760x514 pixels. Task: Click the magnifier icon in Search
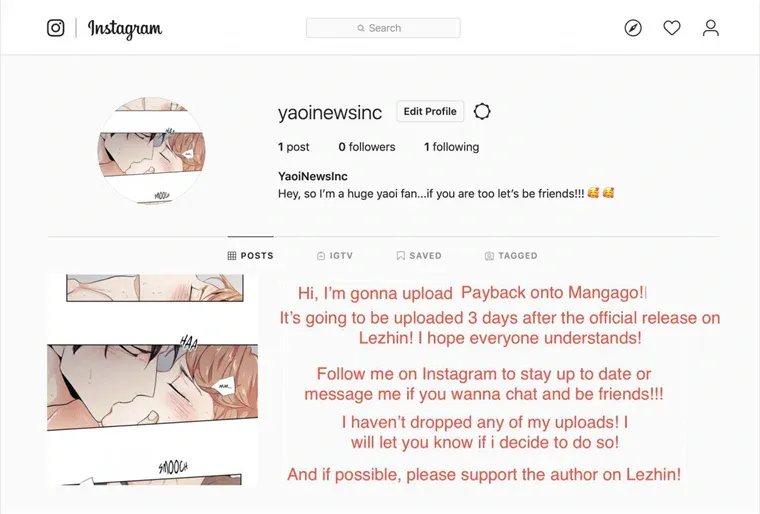(x=361, y=28)
